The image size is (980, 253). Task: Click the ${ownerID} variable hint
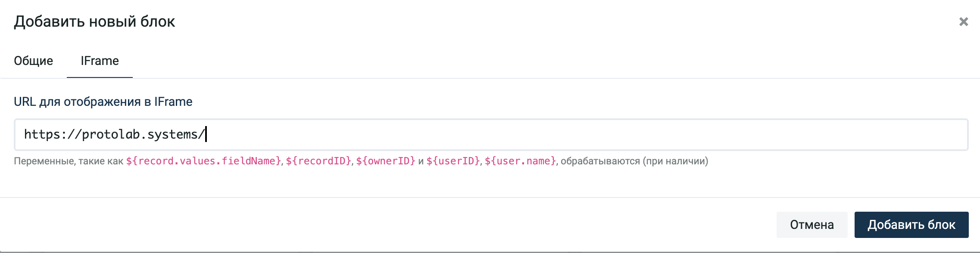(x=386, y=161)
